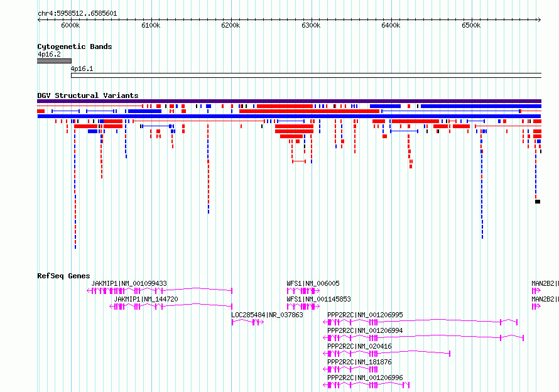Click the 4p16.2 band label
Image resolution: width=559 pixels, height=392 pixels.
(49, 54)
